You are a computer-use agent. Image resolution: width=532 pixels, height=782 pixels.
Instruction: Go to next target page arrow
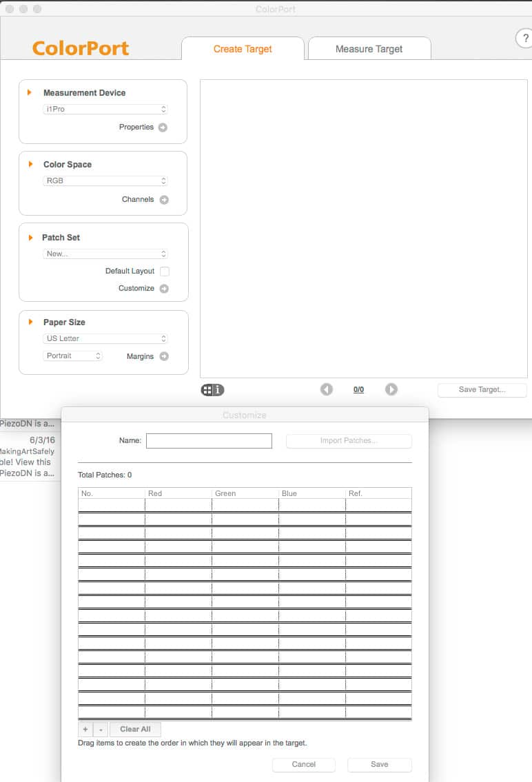(x=391, y=389)
